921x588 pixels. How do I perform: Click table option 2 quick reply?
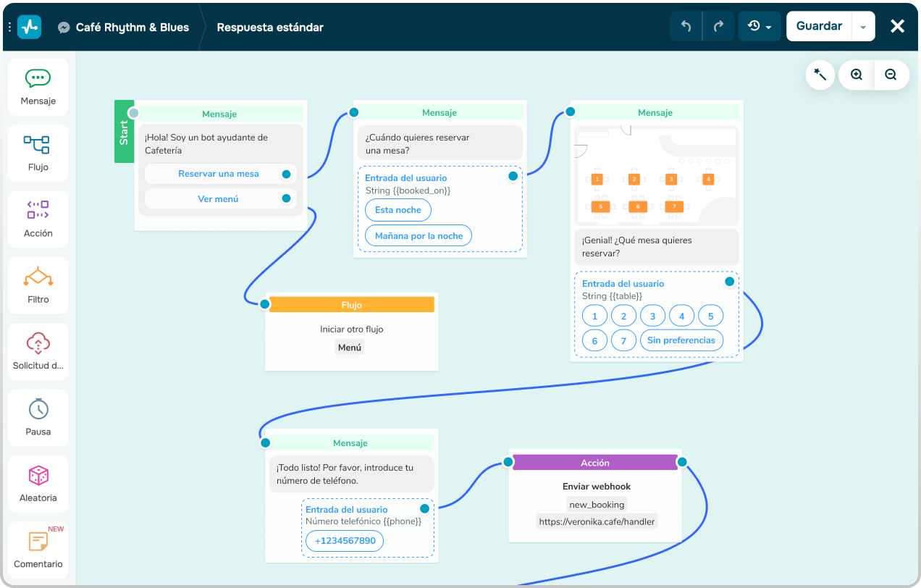pos(623,316)
